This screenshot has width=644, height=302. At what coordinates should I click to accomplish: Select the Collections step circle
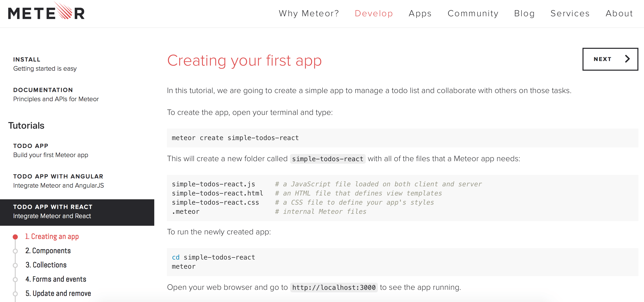coord(15,265)
